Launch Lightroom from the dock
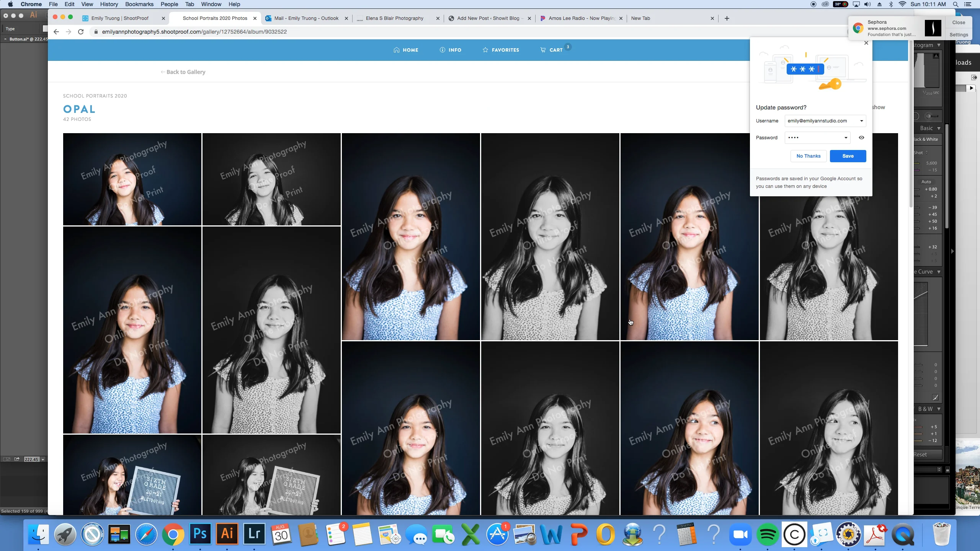Screen dimensions: 980x551 (x=254, y=534)
